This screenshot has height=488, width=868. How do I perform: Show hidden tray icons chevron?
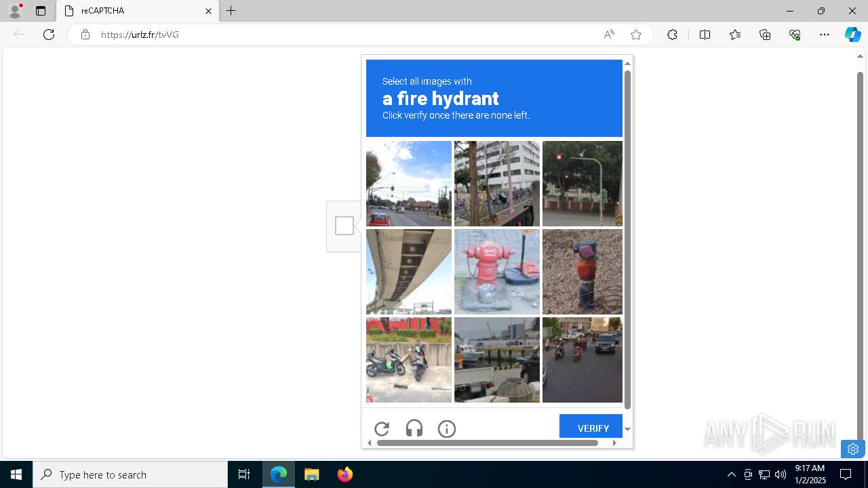point(731,474)
